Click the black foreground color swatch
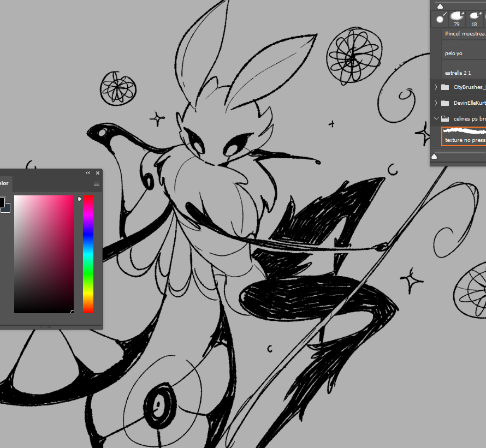 click(x=2, y=202)
